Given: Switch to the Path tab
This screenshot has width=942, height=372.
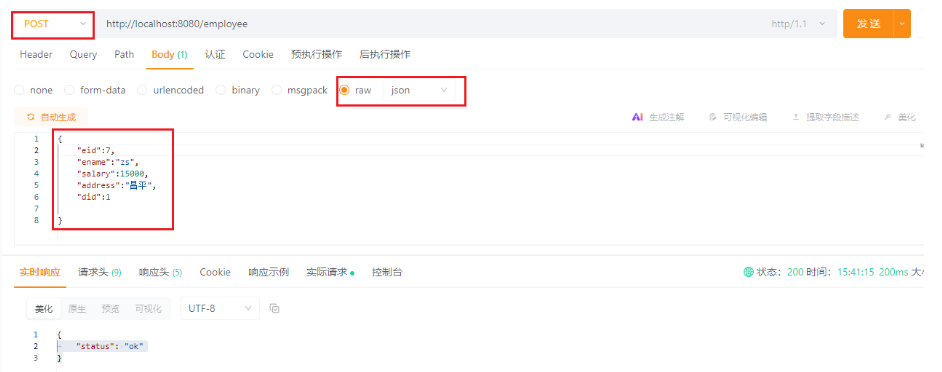Looking at the screenshot, I should pyautogui.click(x=124, y=55).
